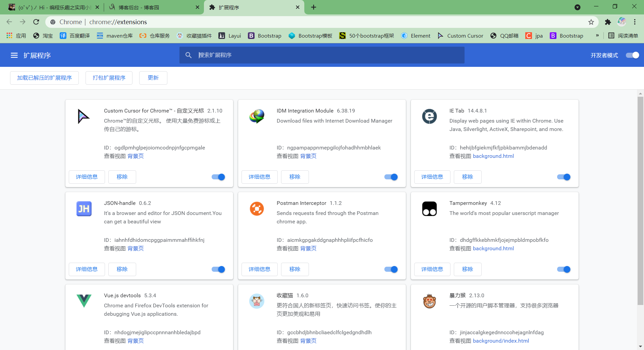Open Vue.js devtools 背景页 link
This screenshot has height=350, width=644.
[x=136, y=341]
